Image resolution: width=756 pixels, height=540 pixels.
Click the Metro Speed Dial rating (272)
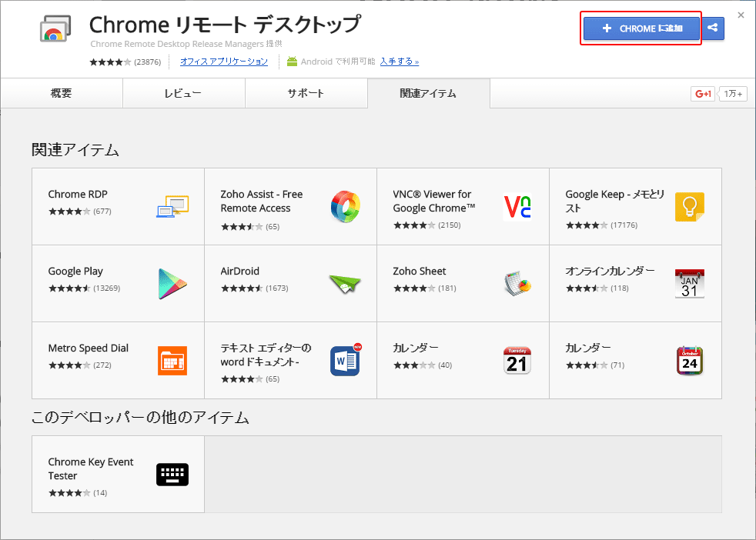pos(79,365)
